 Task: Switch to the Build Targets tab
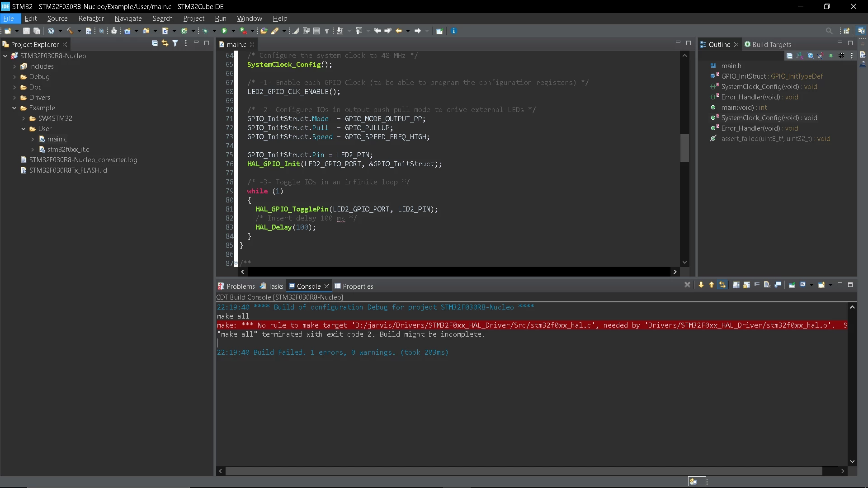pos(768,44)
